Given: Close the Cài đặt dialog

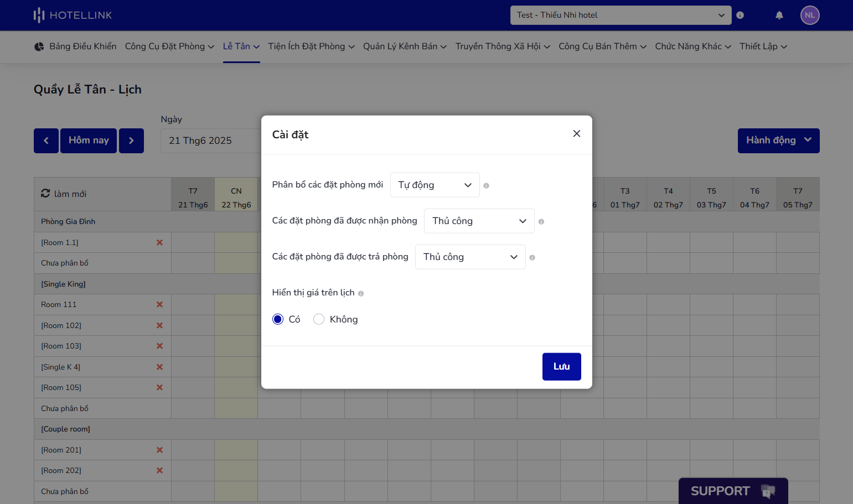Looking at the screenshot, I should click(576, 133).
